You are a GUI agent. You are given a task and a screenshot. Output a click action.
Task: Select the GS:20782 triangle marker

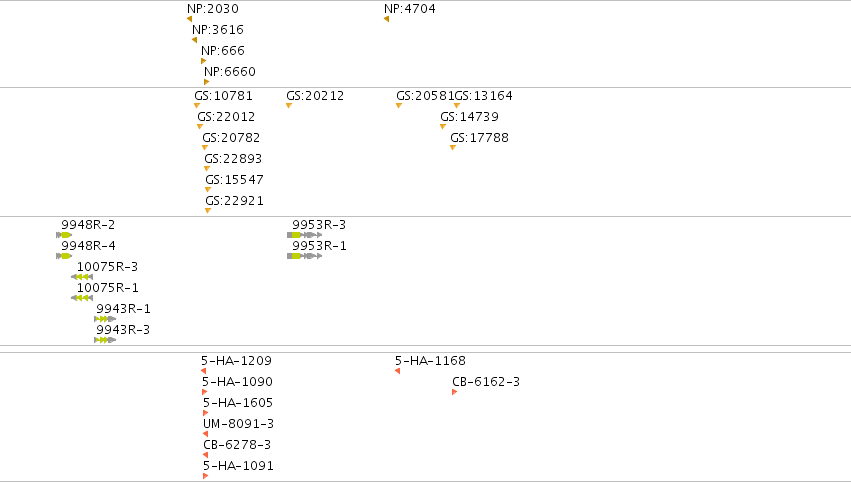click(205, 148)
